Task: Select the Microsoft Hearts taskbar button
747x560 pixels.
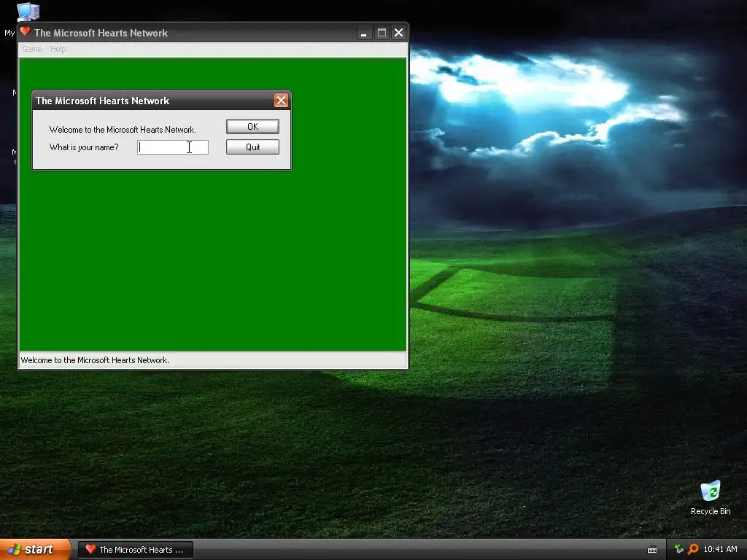Action: [135, 550]
